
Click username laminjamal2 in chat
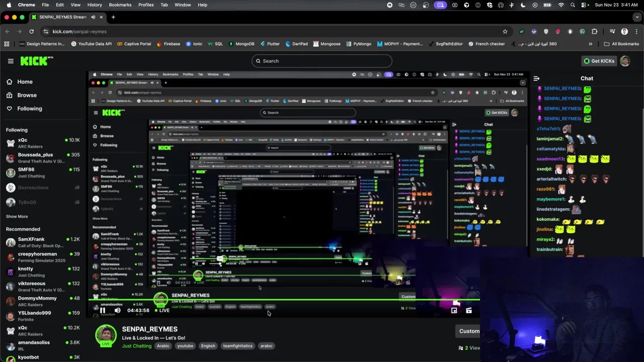click(550, 139)
